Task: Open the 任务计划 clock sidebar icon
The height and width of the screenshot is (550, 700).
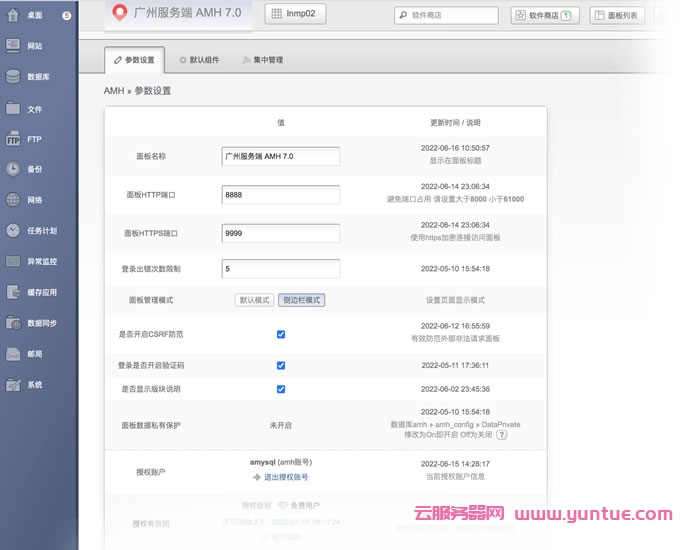Action: 14,230
